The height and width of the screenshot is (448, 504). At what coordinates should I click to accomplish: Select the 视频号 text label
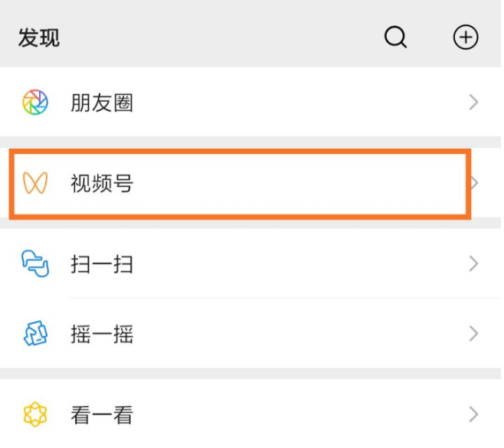pos(102,183)
